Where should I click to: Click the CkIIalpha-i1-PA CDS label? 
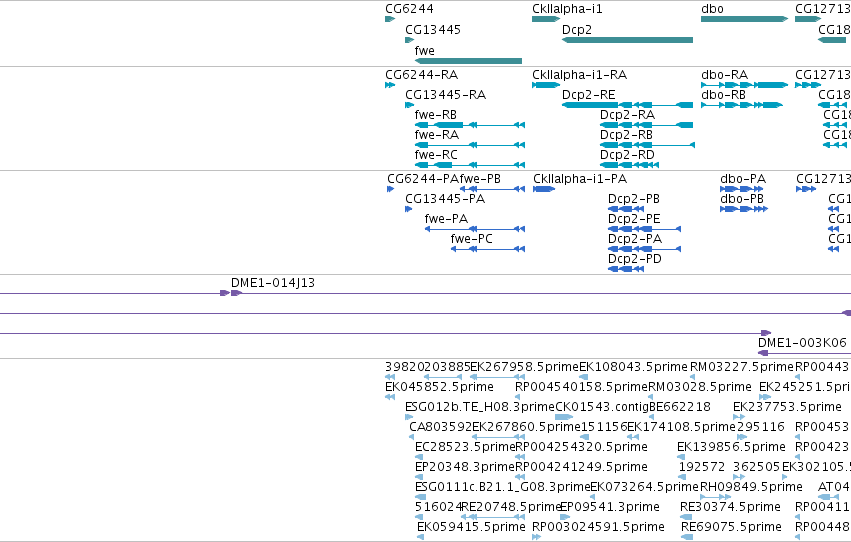point(580,179)
